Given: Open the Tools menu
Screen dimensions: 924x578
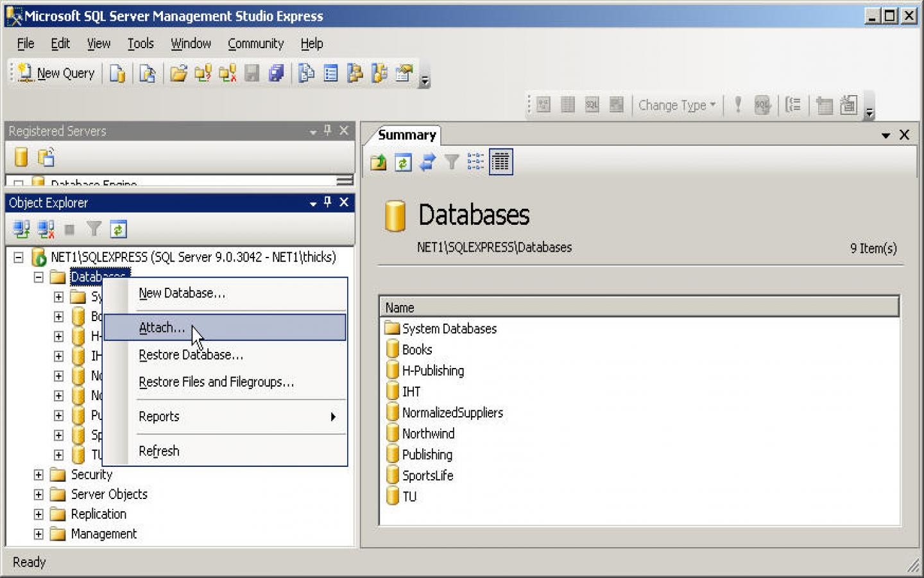Looking at the screenshot, I should coord(141,44).
